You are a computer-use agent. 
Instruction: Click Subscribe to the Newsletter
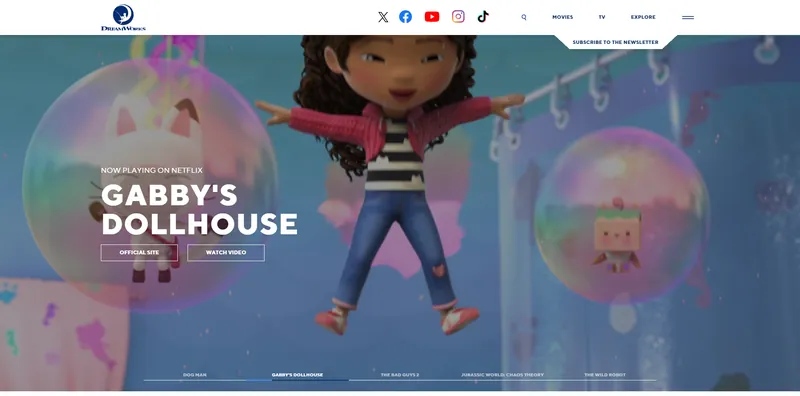tap(616, 42)
